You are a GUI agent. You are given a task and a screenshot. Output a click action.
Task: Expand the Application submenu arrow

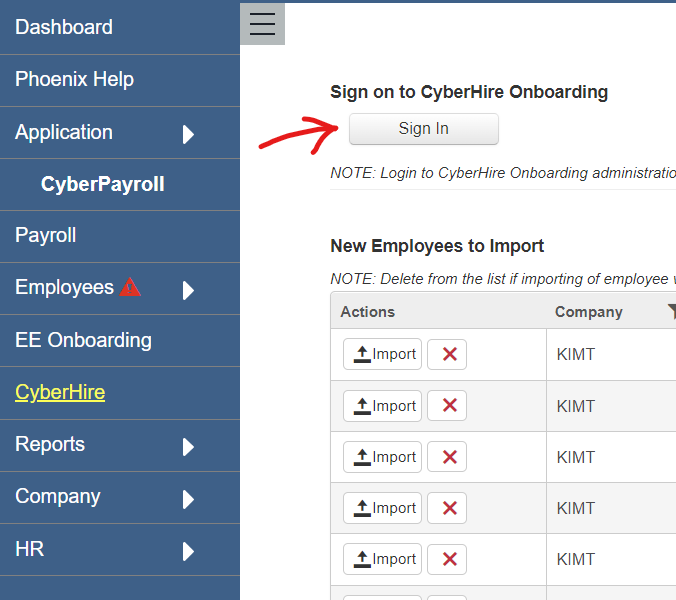pos(188,134)
